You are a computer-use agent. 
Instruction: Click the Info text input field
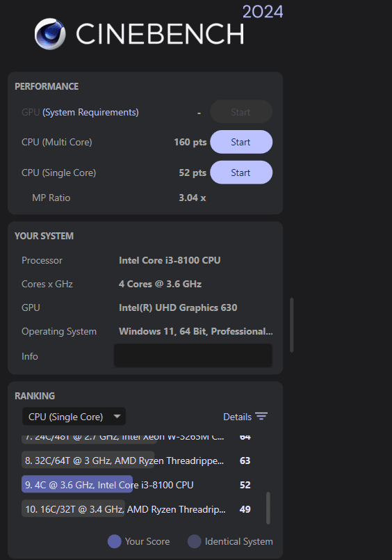click(193, 355)
